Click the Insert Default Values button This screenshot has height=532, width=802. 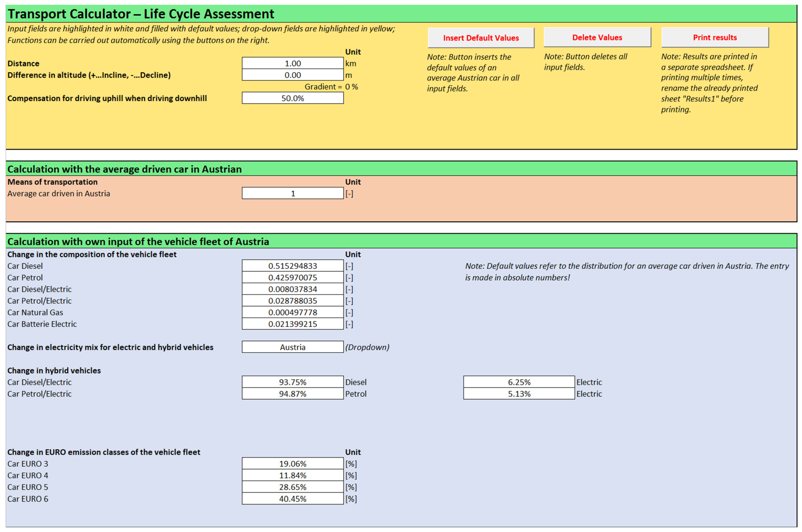481,38
